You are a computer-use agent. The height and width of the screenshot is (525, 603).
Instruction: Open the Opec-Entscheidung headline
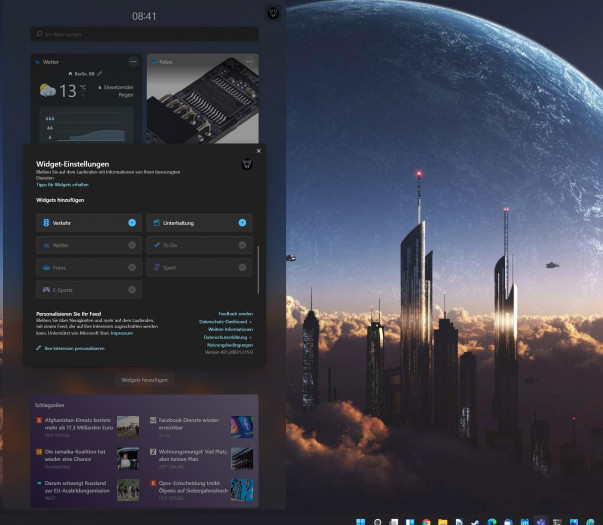(193, 487)
